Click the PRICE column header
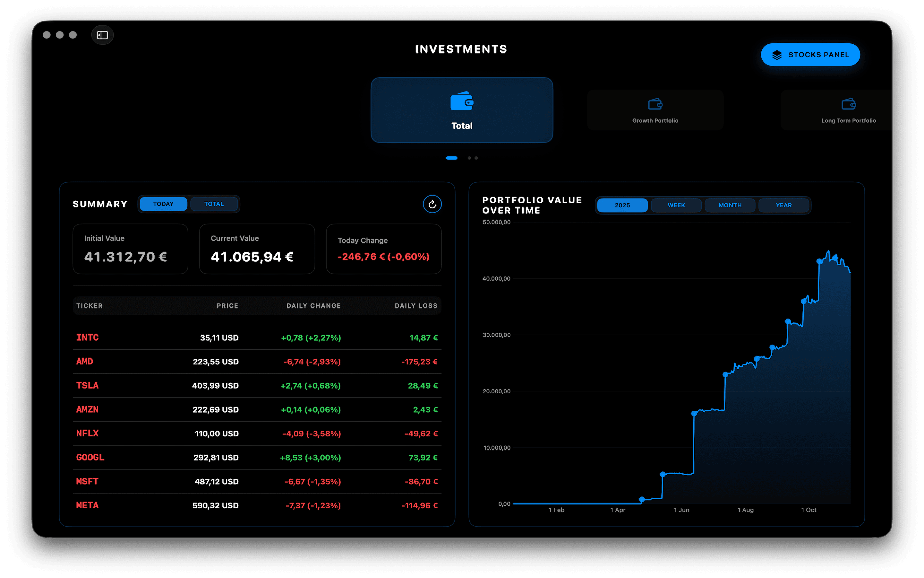The height and width of the screenshot is (578, 924). pos(227,306)
